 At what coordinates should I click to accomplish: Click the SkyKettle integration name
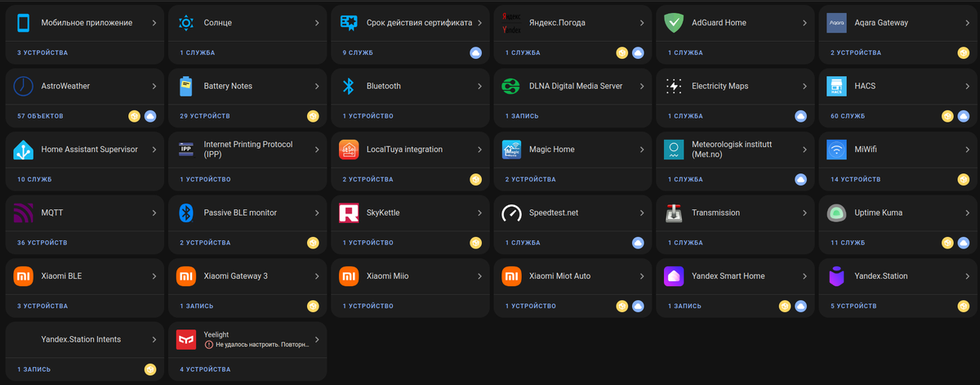[x=383, y=213]
